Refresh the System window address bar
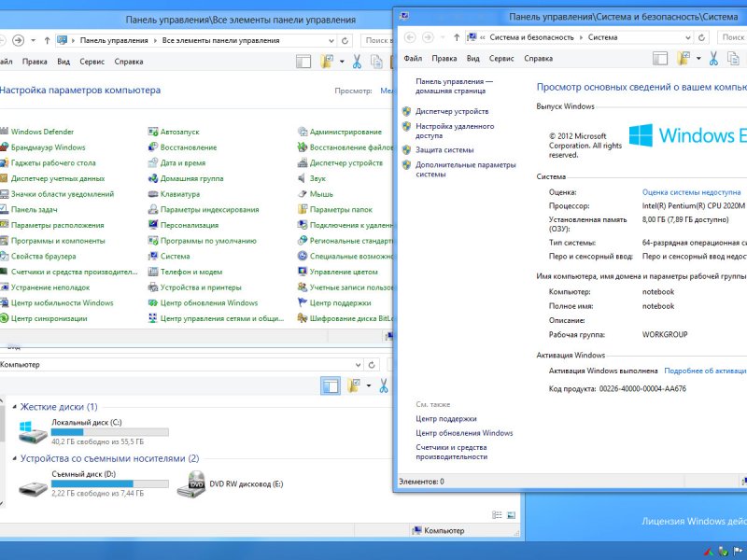The width and height of the screenshot is (747, 560). point(701,37)
